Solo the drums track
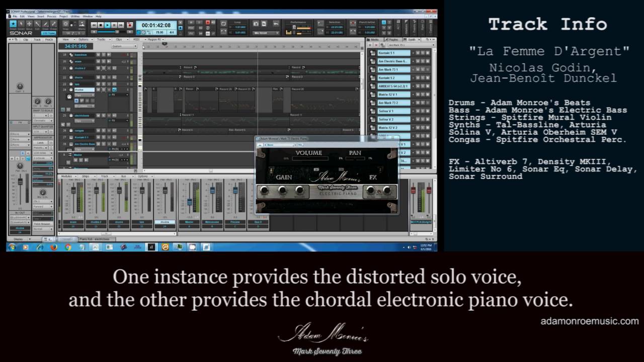This screenshot has height=362, width=644. 104,77
